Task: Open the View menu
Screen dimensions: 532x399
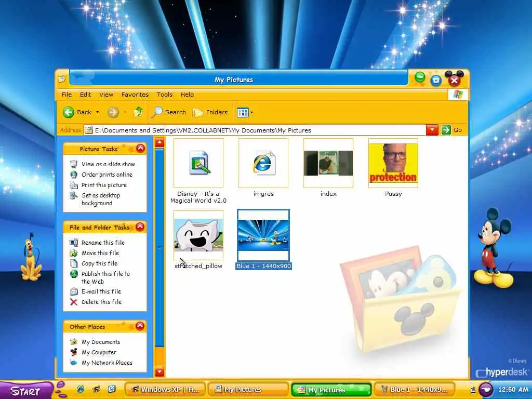Action: click(106, 95)
